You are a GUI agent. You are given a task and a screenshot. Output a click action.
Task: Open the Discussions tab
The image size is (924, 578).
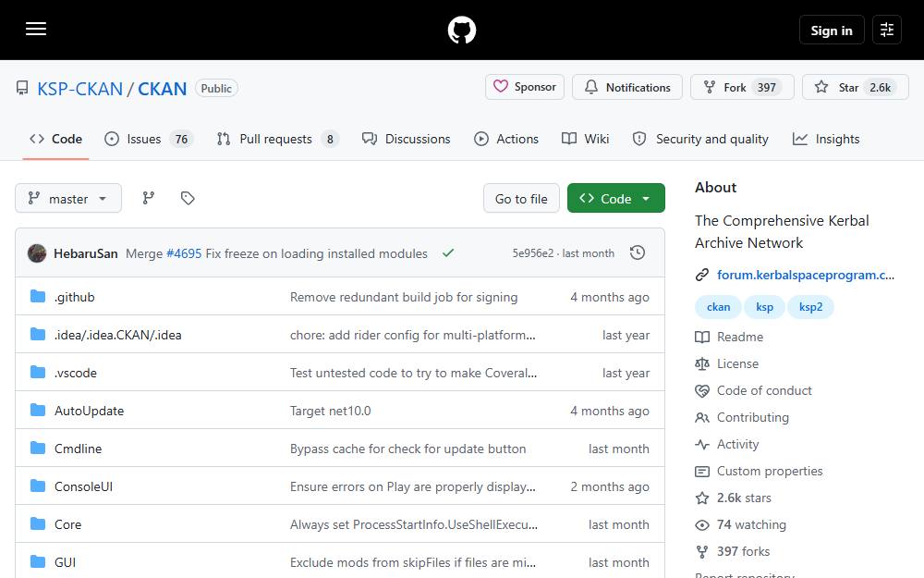click(x=406, y=139)
